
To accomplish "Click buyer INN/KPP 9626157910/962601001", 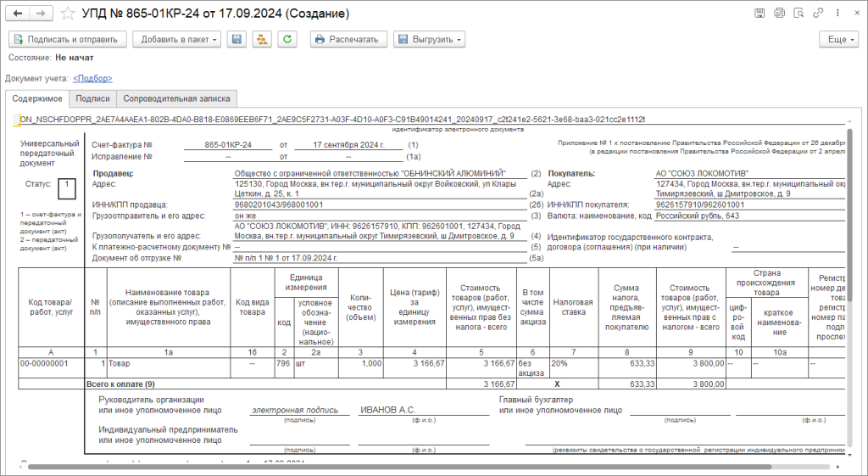I will coord(700,204).
